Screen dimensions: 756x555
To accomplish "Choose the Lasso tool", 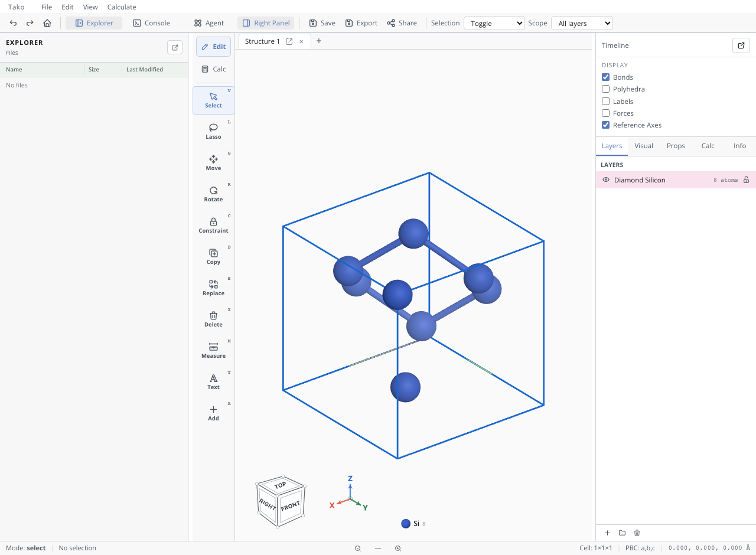I will click(213, 132).
